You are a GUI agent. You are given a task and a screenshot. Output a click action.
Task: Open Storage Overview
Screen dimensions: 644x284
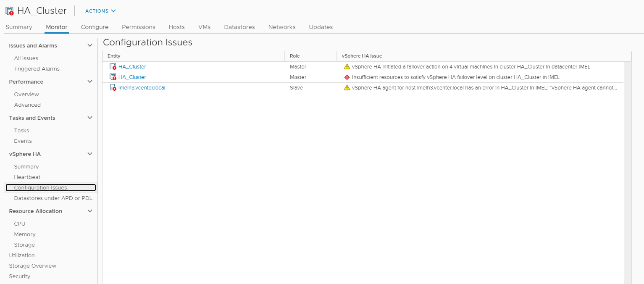tap(33, 266)
